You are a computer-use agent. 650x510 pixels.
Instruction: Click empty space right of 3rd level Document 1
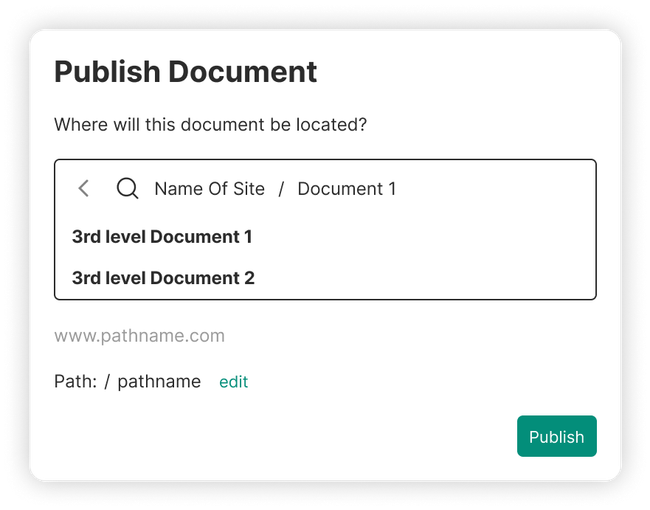(x=420, y=237)
